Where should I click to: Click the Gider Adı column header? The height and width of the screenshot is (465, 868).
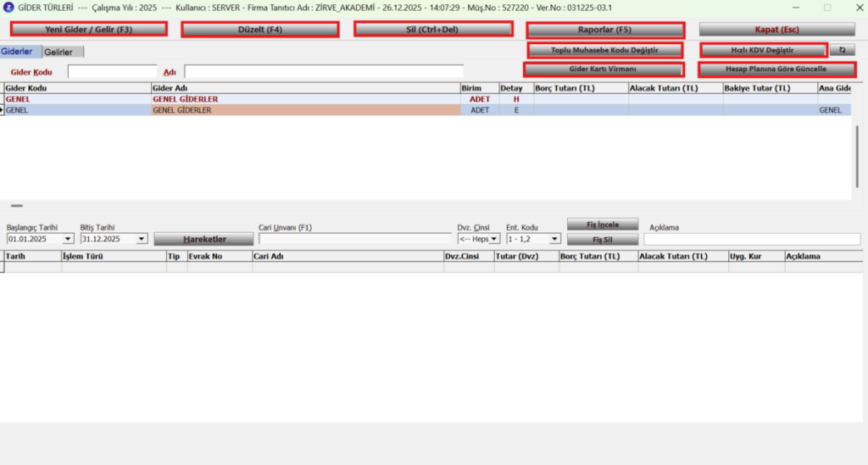coord(305,88)
